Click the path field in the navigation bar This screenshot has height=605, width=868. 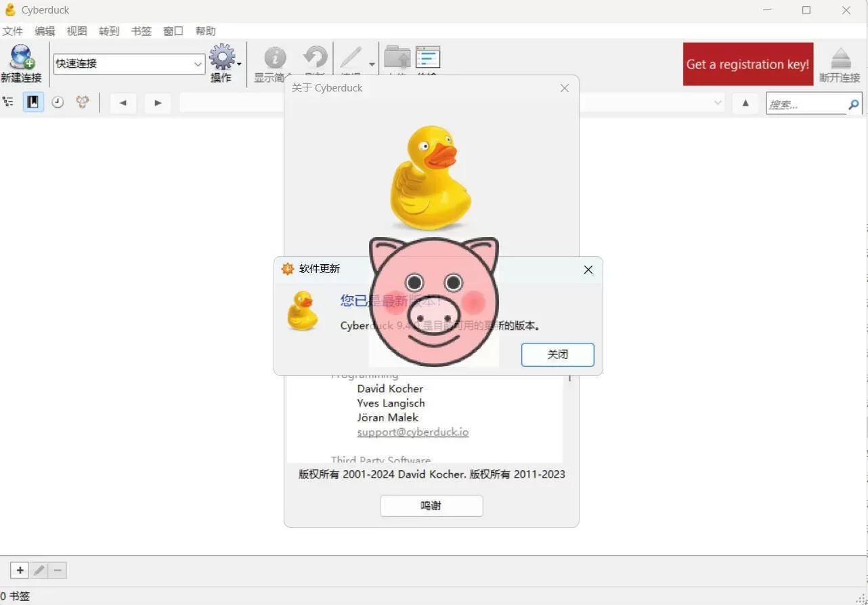click(452, 103)
